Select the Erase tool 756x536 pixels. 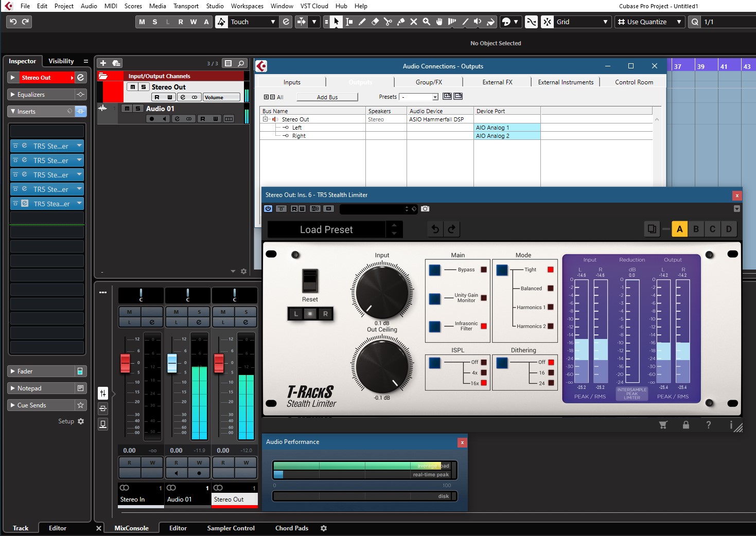click(375, 22)
